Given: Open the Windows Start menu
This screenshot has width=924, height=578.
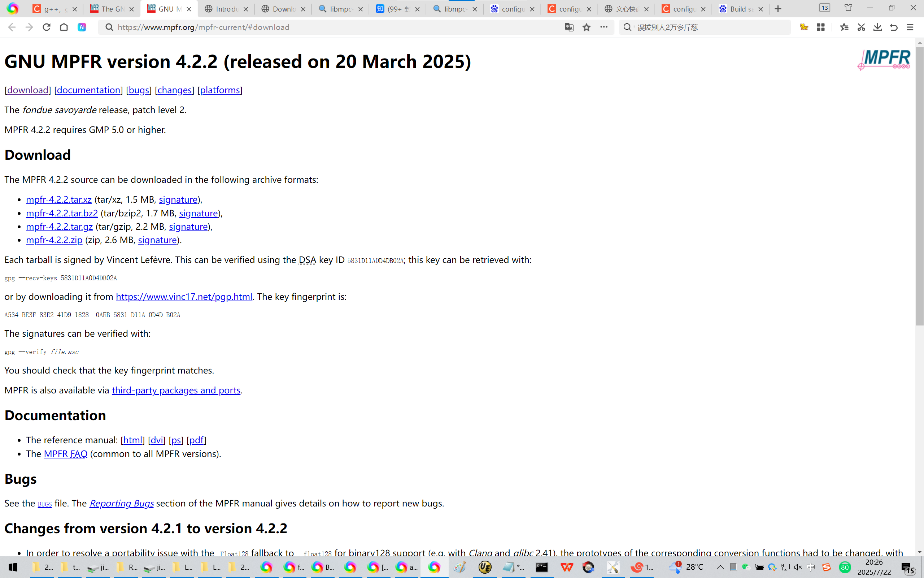Looking at the screenshot, I should (x=13, y=567).
